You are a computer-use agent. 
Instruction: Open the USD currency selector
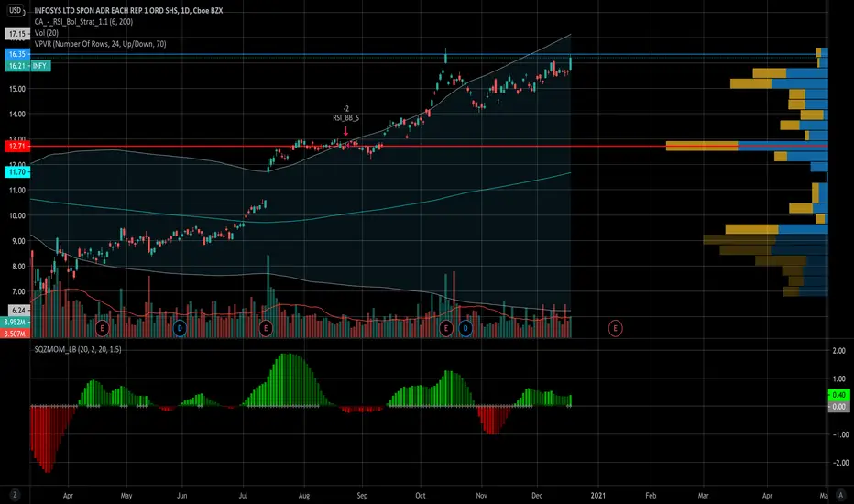16,10
